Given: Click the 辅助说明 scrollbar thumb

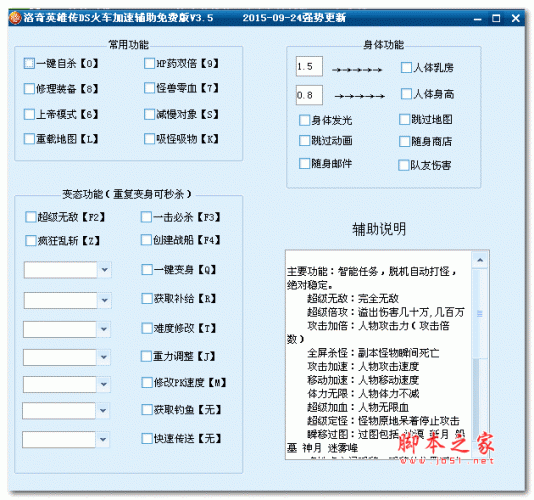Looking at the screenshot, I should pos(480,314).
